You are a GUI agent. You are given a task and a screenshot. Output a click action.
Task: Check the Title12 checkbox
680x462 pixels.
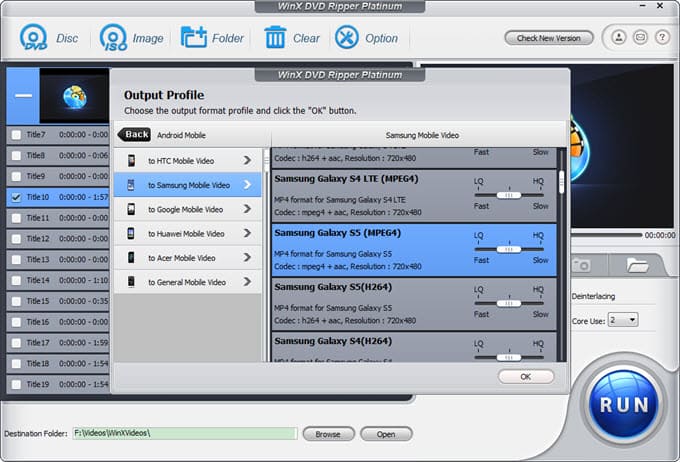[x=16, y=239]
